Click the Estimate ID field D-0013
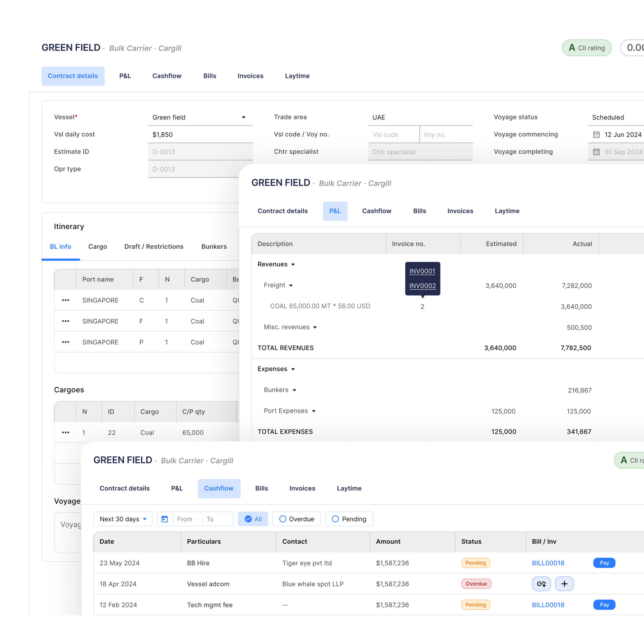Image resolution: width=644 pixels, height=644 pixels. (200, 152)
